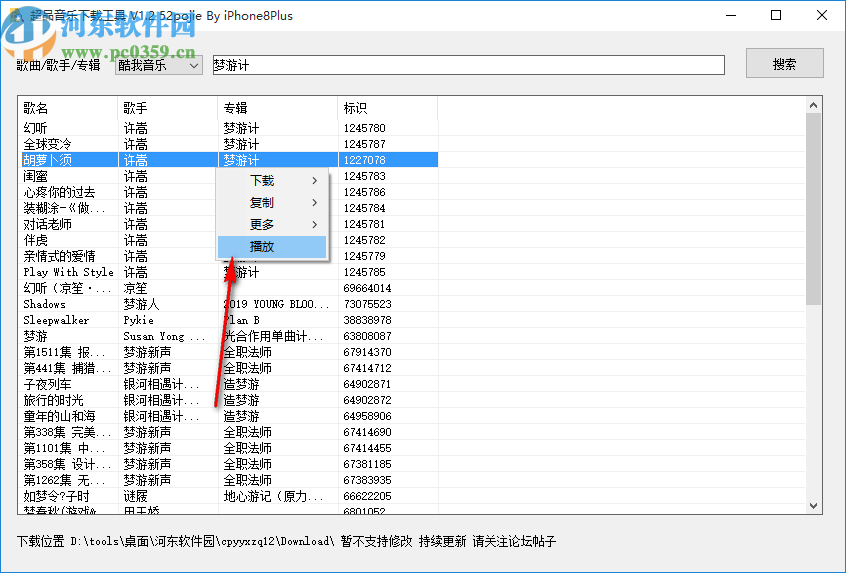This screenshot has width=846, height=573.
Task: Minimize the music downloader window
Action: [731, 15]
